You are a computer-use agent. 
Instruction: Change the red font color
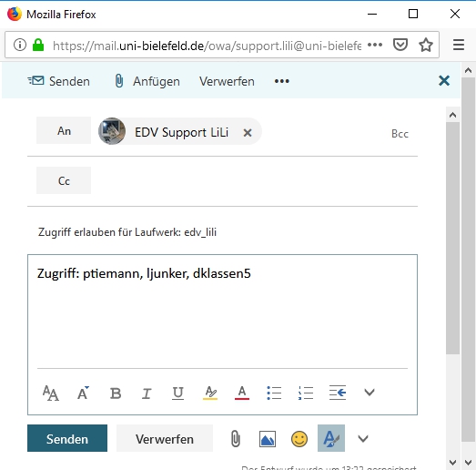[242, 393]
